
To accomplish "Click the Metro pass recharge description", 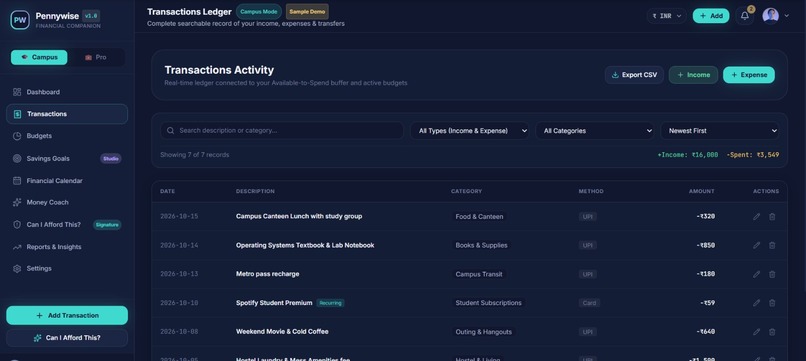I will pos(267,274).
